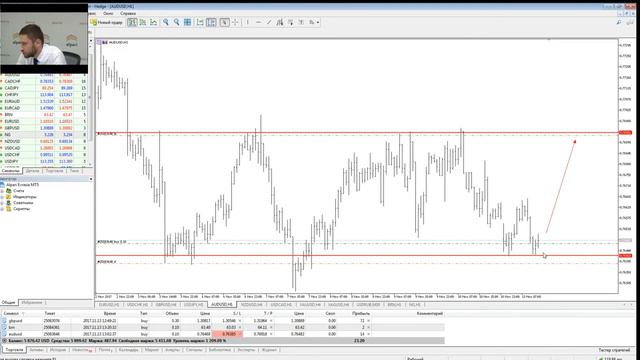Select the crosshair tool

pos(235,22)
